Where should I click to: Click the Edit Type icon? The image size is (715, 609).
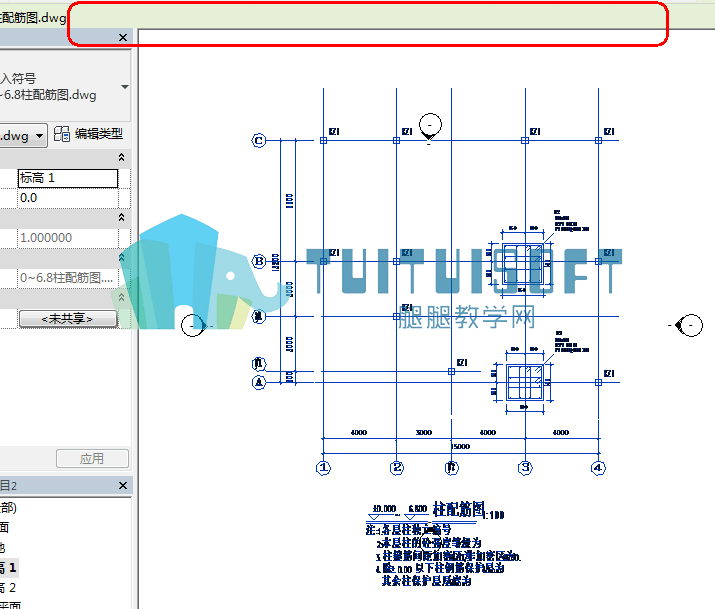(x=62, y=134)
